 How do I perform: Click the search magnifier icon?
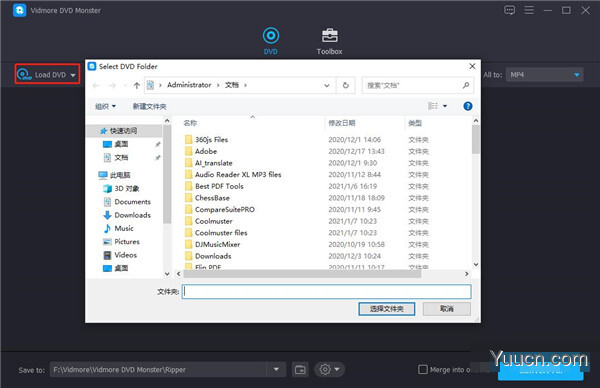pyautogui.click(x=466, y=85)
